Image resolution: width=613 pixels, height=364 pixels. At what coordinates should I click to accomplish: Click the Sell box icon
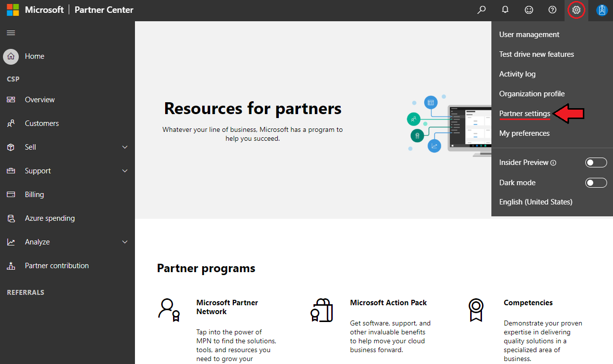(x=11, y=147)
